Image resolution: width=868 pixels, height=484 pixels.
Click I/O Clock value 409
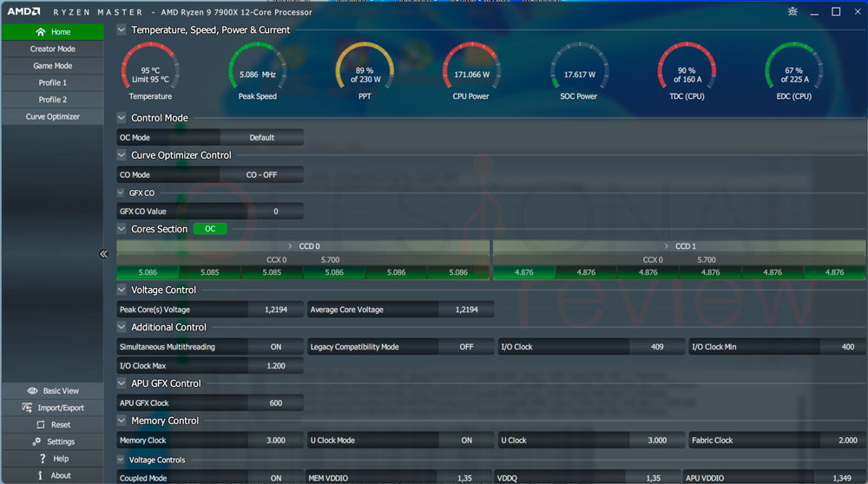pyautogui.click(x=657, y=347)
